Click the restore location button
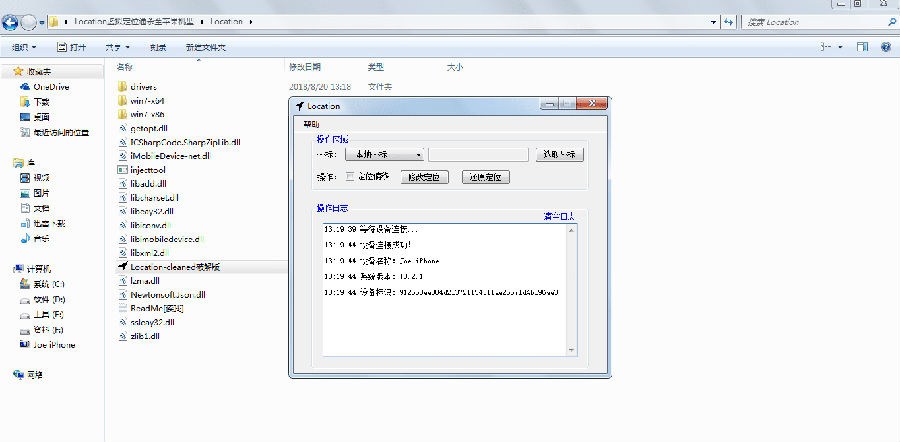 (x=486, y=177)
